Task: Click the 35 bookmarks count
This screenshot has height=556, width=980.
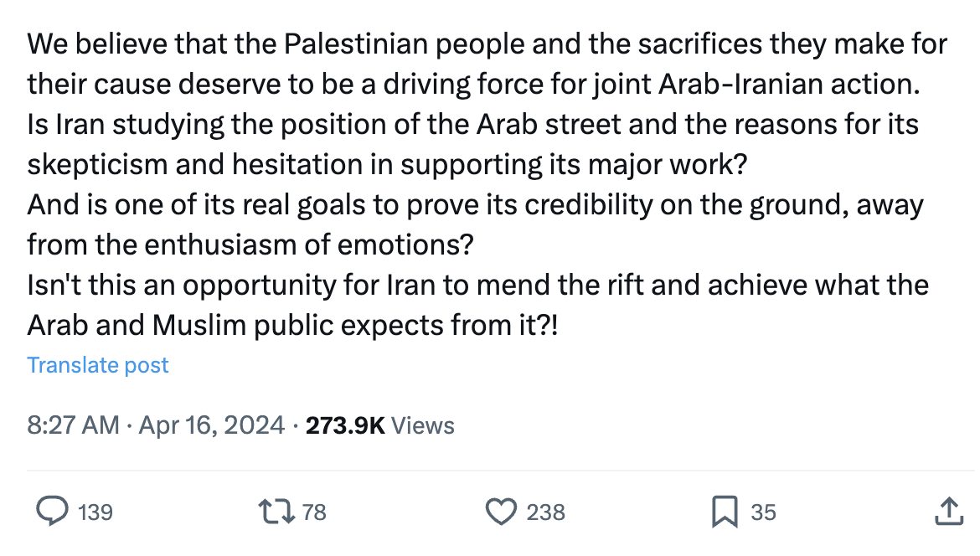Action: [763, 512]
